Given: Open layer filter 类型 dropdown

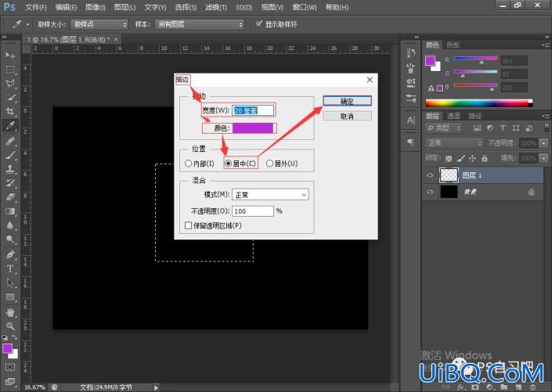Looking at the screenshot, I should pyautogui.click(x=444, y=128).
